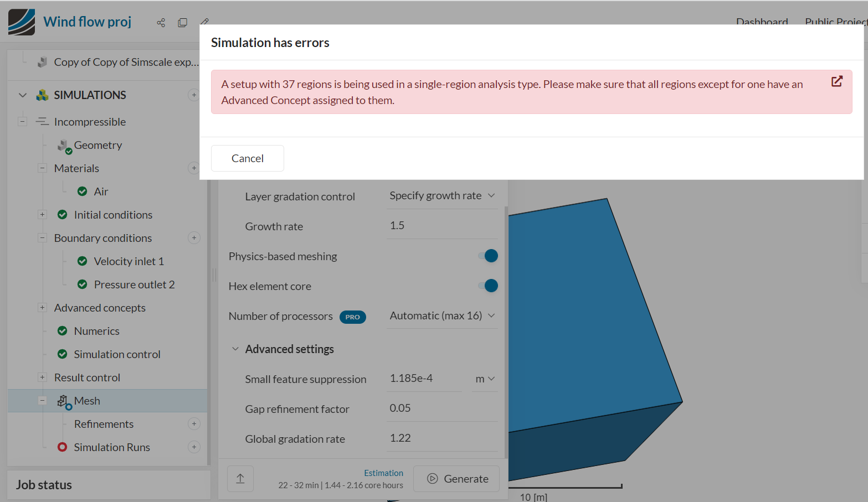868x502 pixels.
Task: Click the share project icon
Action: 161,23
